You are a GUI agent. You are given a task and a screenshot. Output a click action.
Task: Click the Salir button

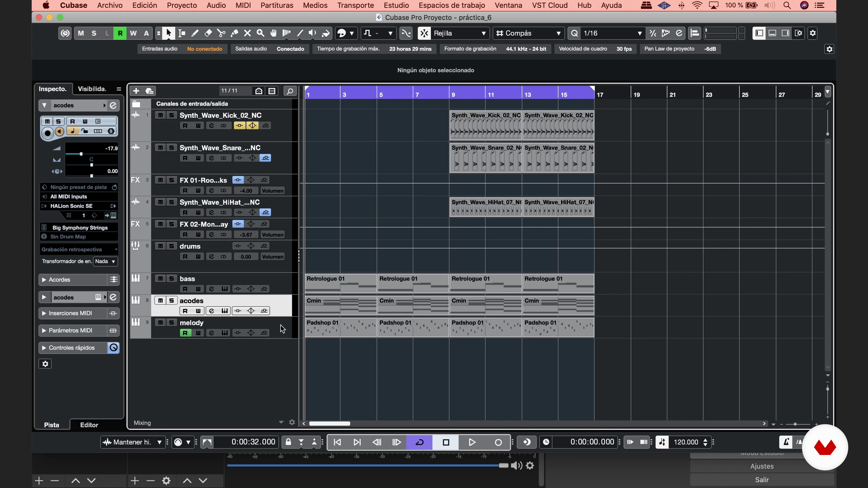pyautogui.click(x=762, y=480)
